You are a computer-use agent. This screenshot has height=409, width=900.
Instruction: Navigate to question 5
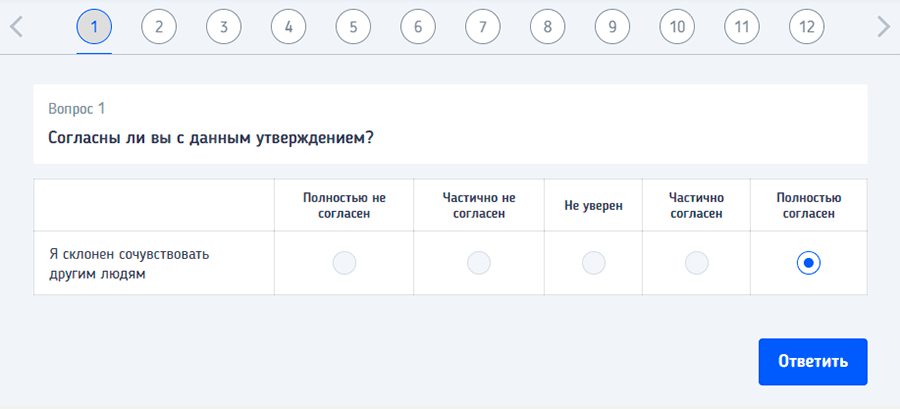353,27
